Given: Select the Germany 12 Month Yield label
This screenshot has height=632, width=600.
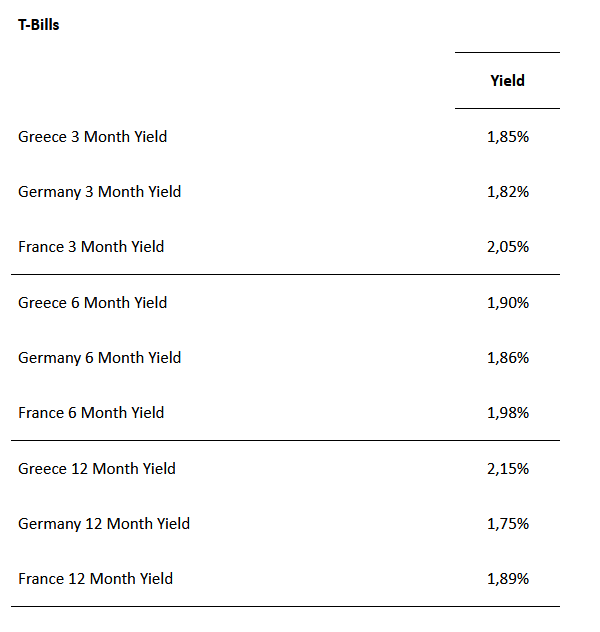Looking at the screenshot, I should 103,524.
